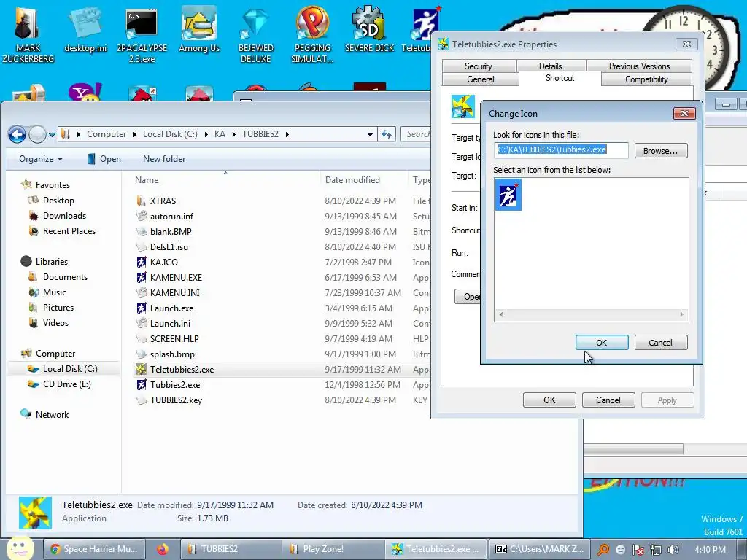Select desktop.ini icon on desktop
Screen dimensions: 747x560
[86, 30]
